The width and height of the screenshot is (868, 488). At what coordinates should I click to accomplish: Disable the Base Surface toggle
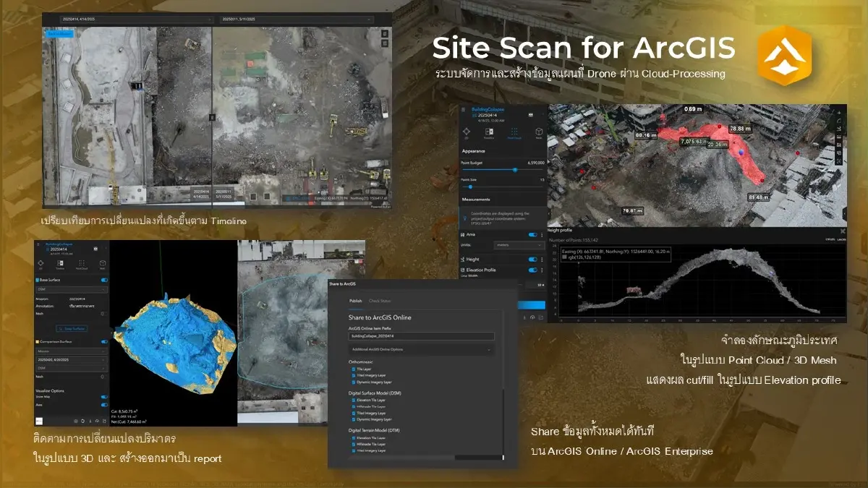point(103,280)
